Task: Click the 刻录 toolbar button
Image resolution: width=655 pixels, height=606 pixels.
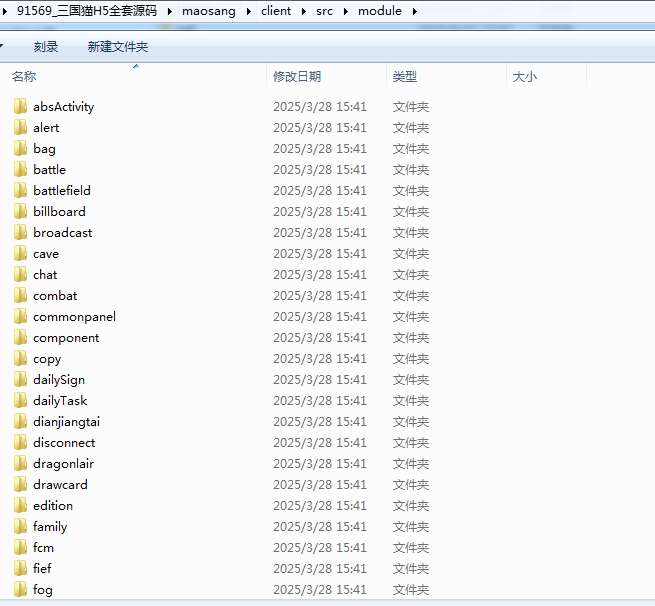Action: 46,47
